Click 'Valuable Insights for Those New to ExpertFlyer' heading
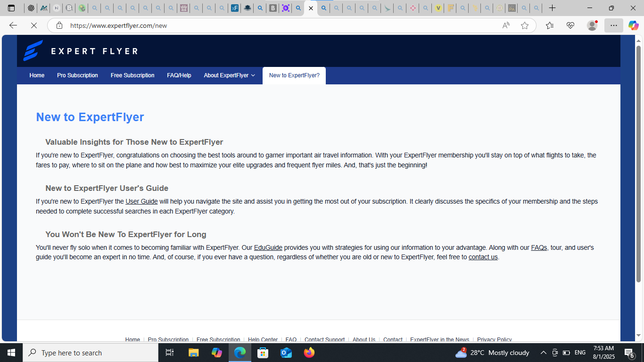Image resolution: width=644 pixels, height=362 pixels. [134, 142]
